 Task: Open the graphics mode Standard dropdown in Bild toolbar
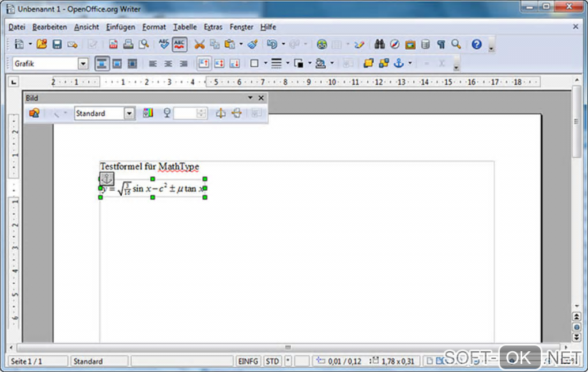pyautogui.click(x=129, y=113)
